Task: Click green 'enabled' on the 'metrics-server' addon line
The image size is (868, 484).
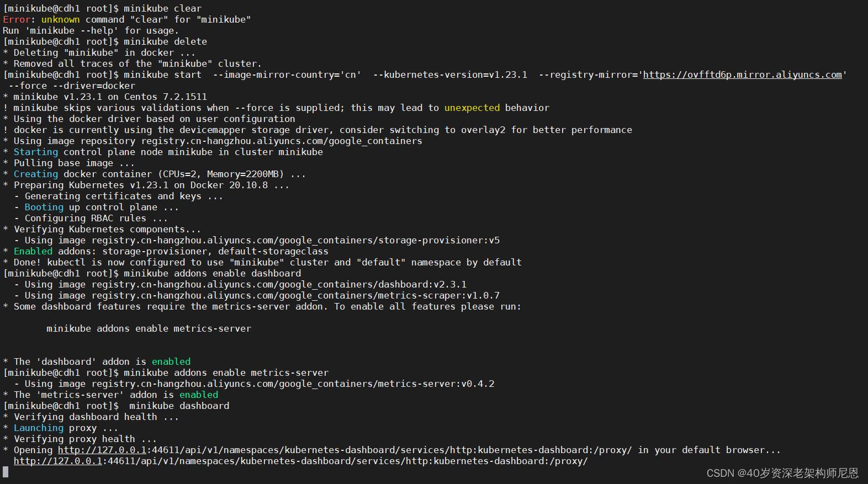Action: (x=199, y=395)
